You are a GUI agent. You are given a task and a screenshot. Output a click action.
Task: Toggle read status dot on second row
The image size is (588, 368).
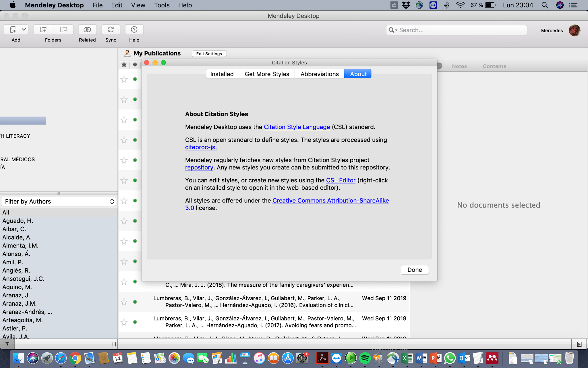(x=135, y=99)
